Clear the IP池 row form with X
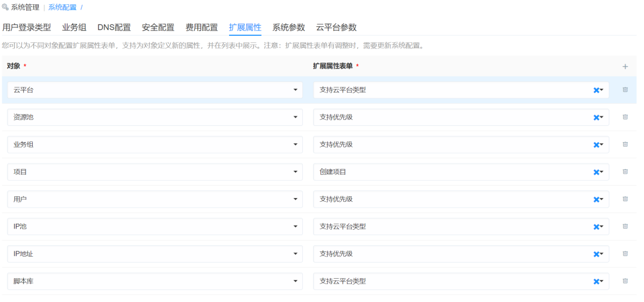This screenshot has height=302, width=644. pos(596,227)
